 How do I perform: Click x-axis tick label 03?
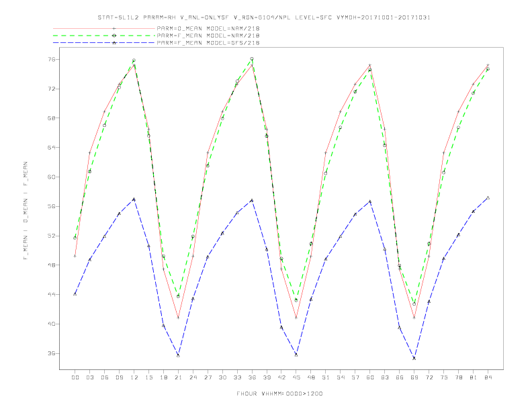(x=90, y=377)
